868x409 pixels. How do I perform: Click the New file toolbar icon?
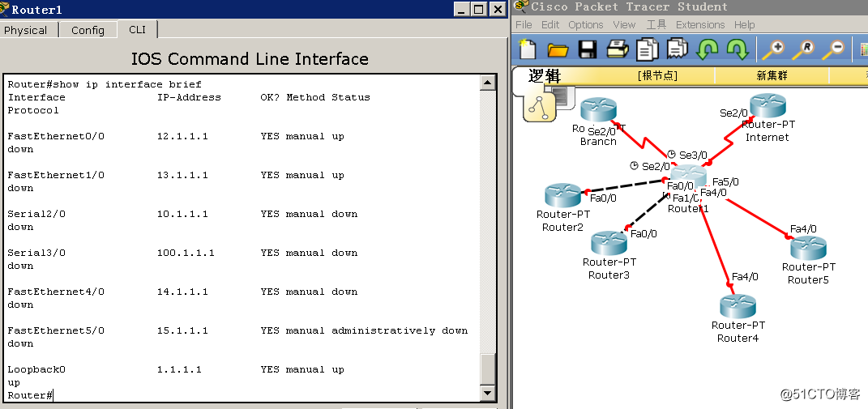click(x=527, y=49)
